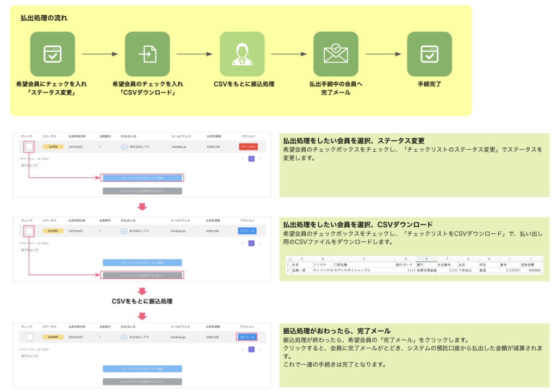The height and width of the screenshot is (392, 557).
Task: Click the 払戻申請日時 column header in second table
Action: point(77,220)
